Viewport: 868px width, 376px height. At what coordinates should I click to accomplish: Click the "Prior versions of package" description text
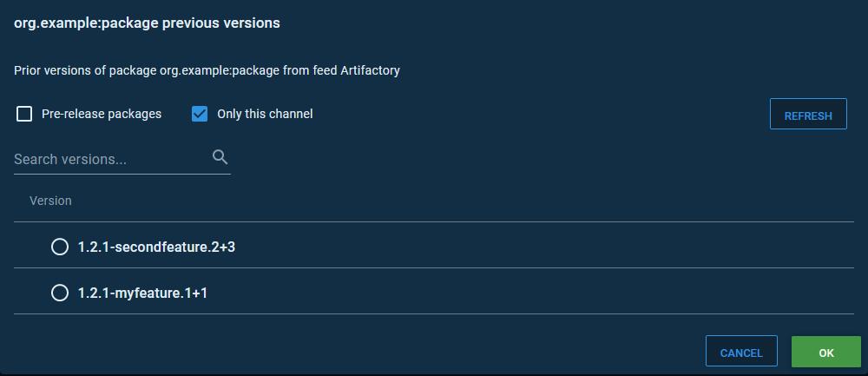[104, 70]
